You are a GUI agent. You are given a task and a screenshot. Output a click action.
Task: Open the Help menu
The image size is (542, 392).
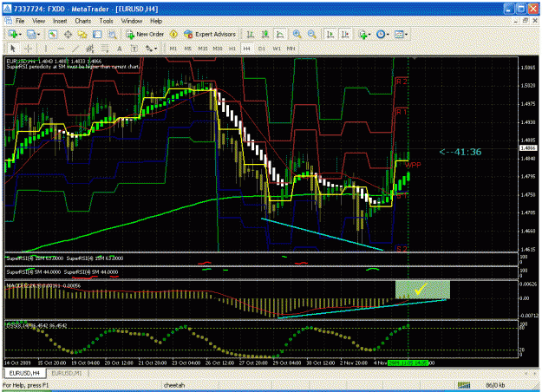tap(156, 21)
